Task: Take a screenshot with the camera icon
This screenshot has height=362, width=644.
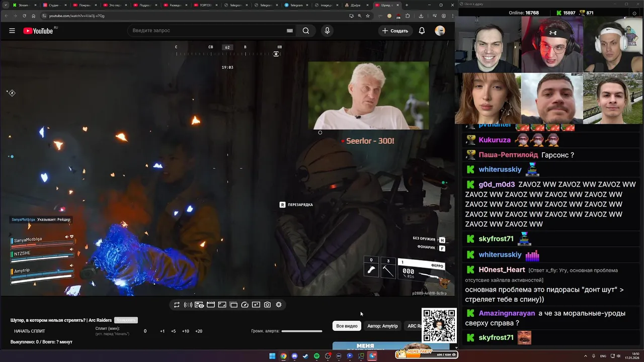Action: pyautogui.click(x=267, y=305)
